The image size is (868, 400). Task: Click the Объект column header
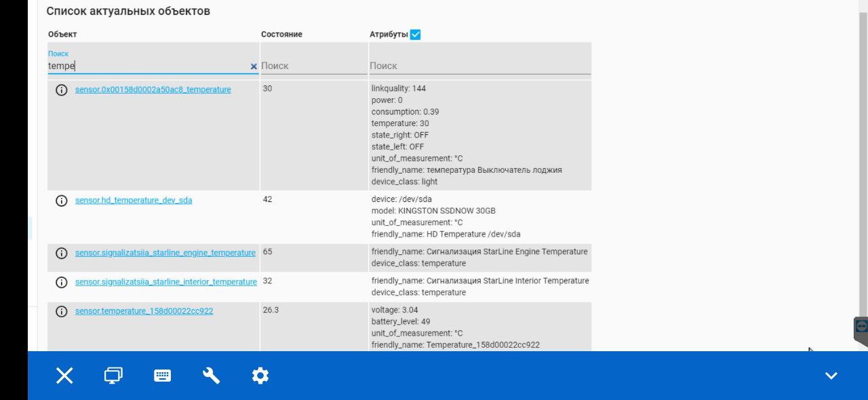(62, 35)
